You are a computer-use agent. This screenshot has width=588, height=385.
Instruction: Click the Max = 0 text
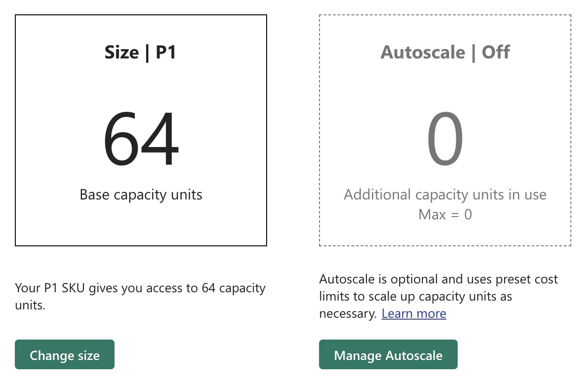pyautogui.click(x=445, y=214)
